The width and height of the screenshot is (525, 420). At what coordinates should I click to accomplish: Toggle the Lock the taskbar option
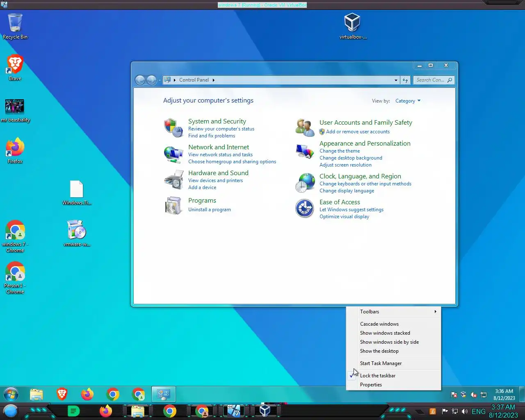394,376
